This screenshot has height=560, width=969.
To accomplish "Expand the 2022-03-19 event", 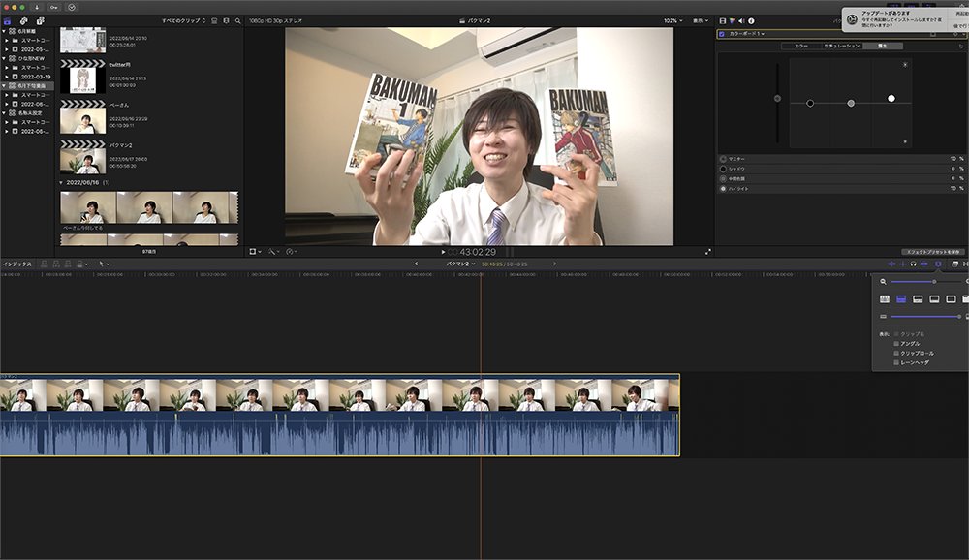I will (x=8, y=77).
